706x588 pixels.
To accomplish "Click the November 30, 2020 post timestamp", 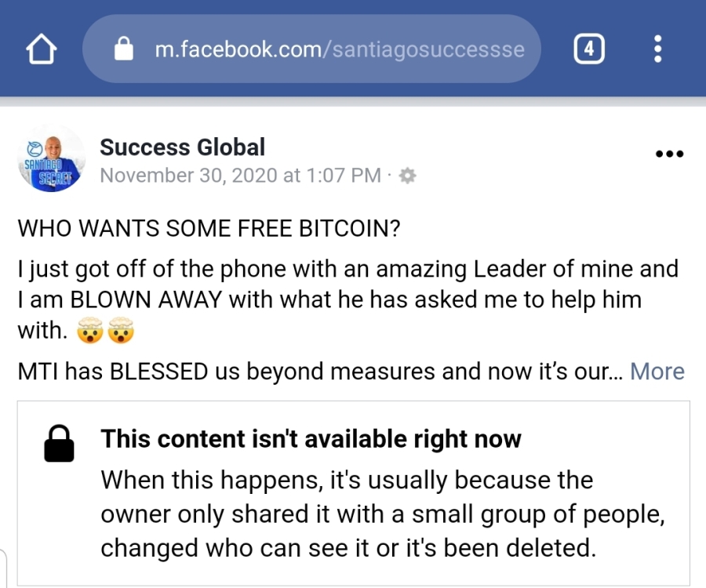I will point(240,176).
